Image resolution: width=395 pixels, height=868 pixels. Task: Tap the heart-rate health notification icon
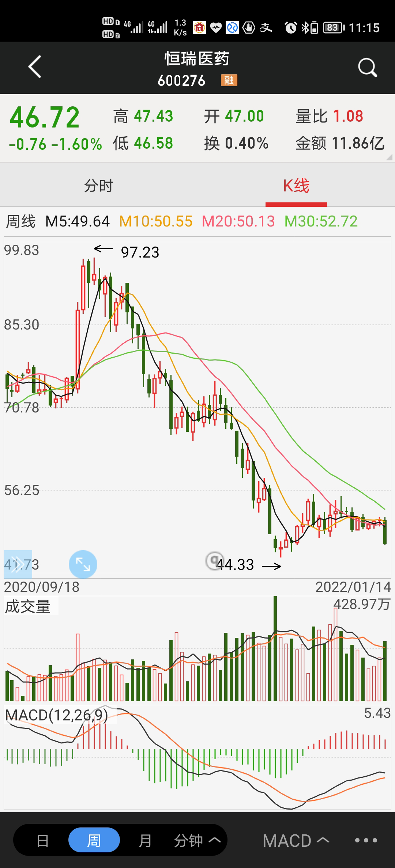click(216, 28)
